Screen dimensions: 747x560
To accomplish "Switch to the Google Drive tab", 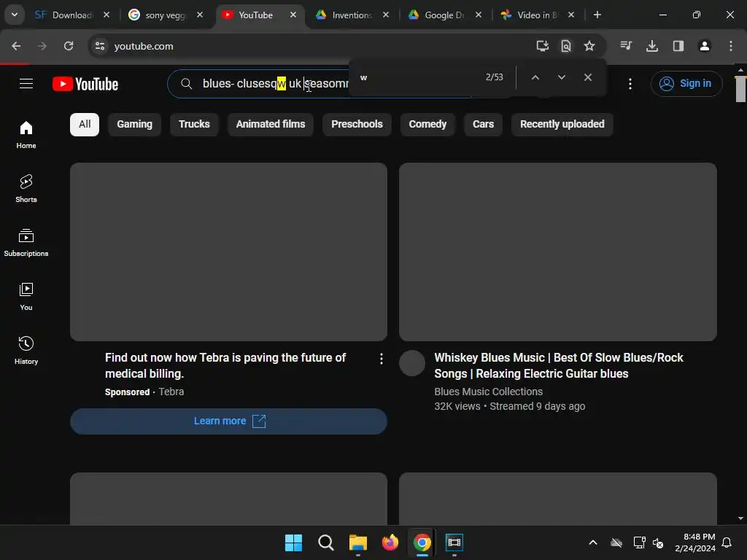I will click(x=443, y=15).
